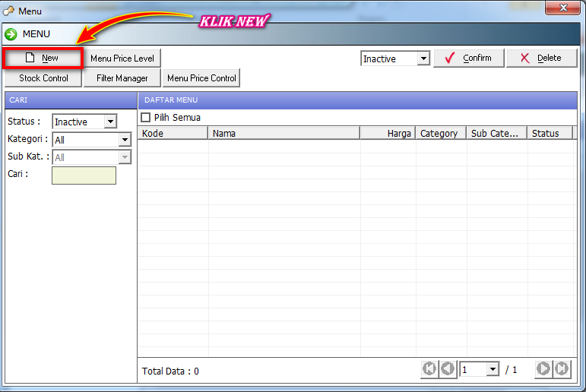Open Stock Control

[43, 78]
